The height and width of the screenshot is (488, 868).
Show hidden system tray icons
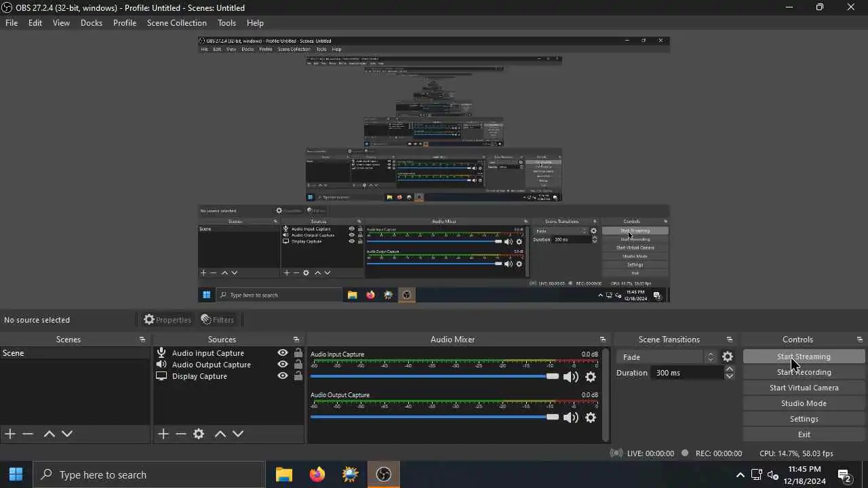740,475
